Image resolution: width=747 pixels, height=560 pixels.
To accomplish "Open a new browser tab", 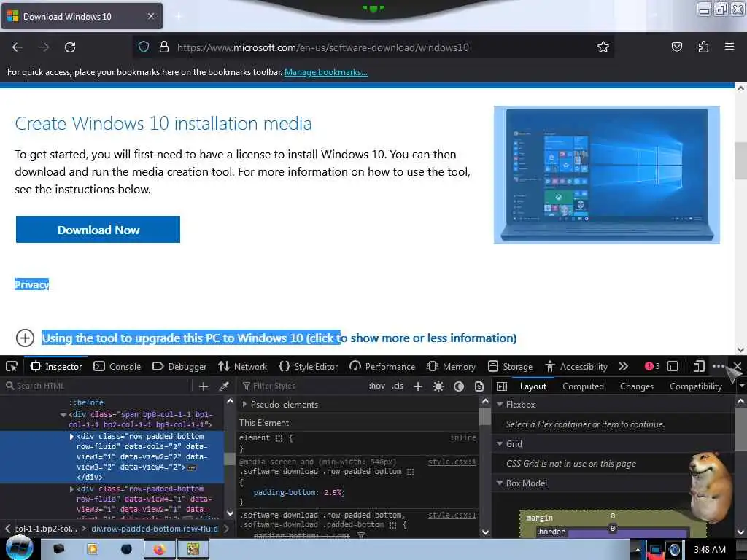I will click(x=179, y=16).
